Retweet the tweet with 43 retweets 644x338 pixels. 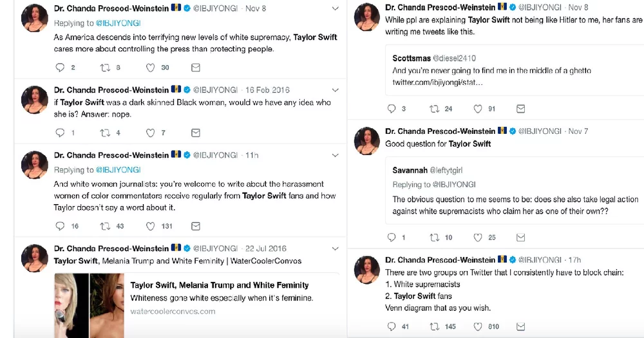point(105,226)
